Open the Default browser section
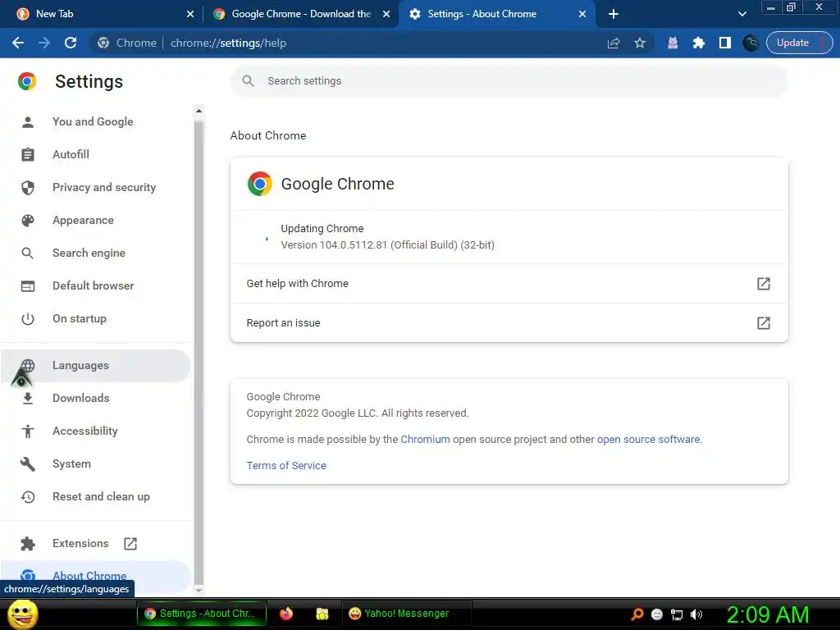This screenshot has width=840, height=630. 95,285
